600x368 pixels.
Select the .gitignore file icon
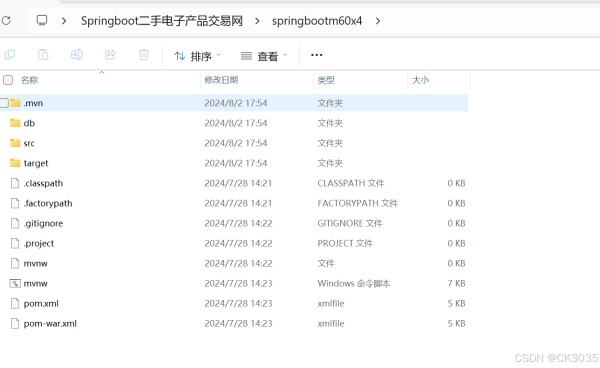coord(15,223)
